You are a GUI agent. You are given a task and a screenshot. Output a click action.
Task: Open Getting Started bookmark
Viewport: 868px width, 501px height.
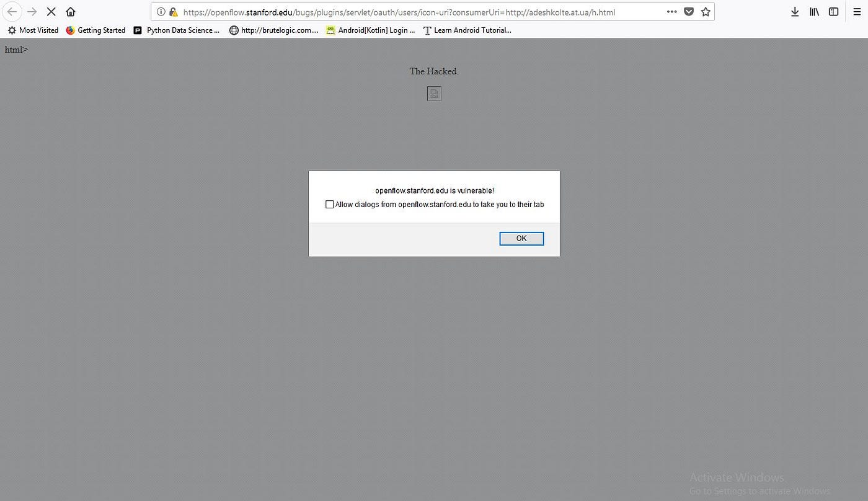click(95, 30)
